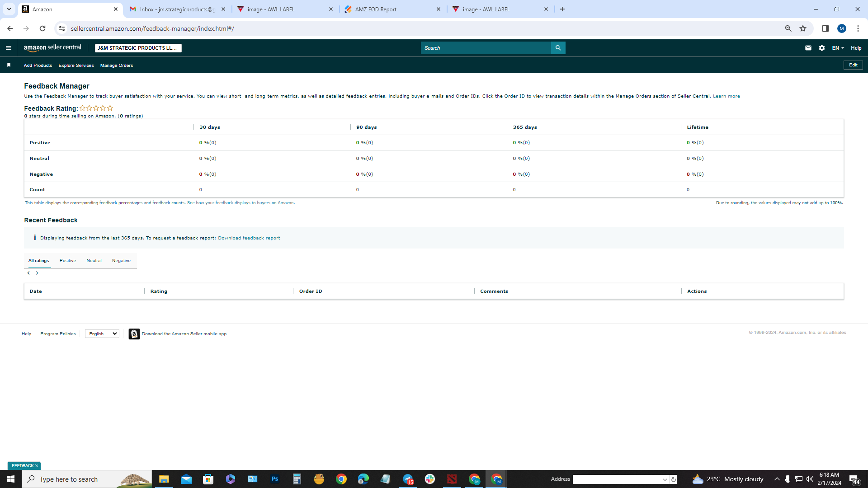Click the Seller Central search field
The height and width of the screenshot is (488, 868).
[x=486, y=48]
